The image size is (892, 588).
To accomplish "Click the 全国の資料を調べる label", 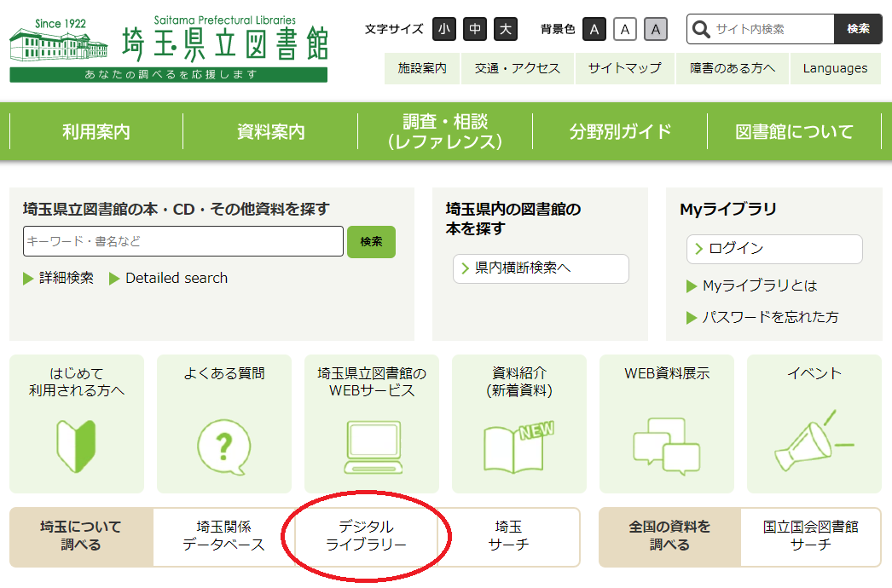I will (x=669, y=536).
